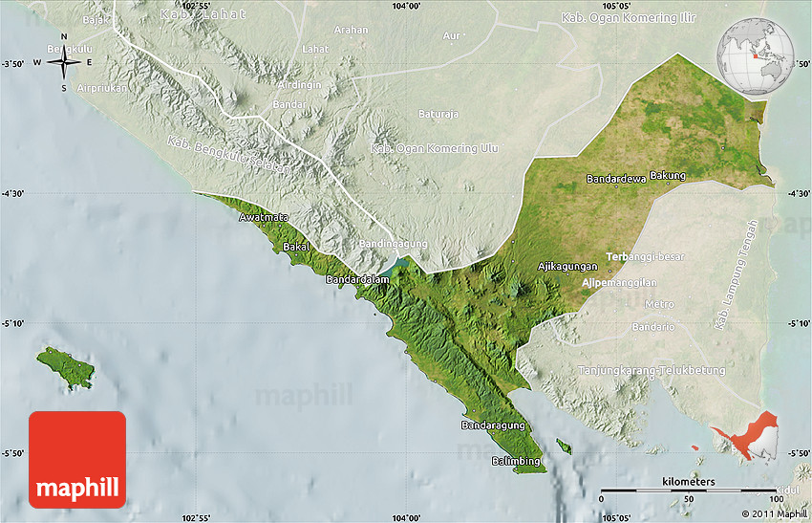Click the compass rose icon
The width and height of the screenshot is (812, 523).
64,63
